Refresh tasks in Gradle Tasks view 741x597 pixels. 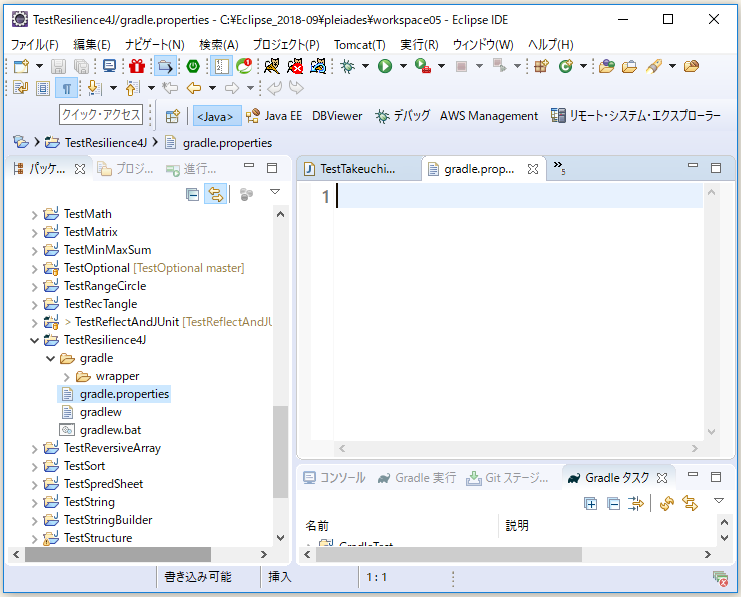pos(667,503)
